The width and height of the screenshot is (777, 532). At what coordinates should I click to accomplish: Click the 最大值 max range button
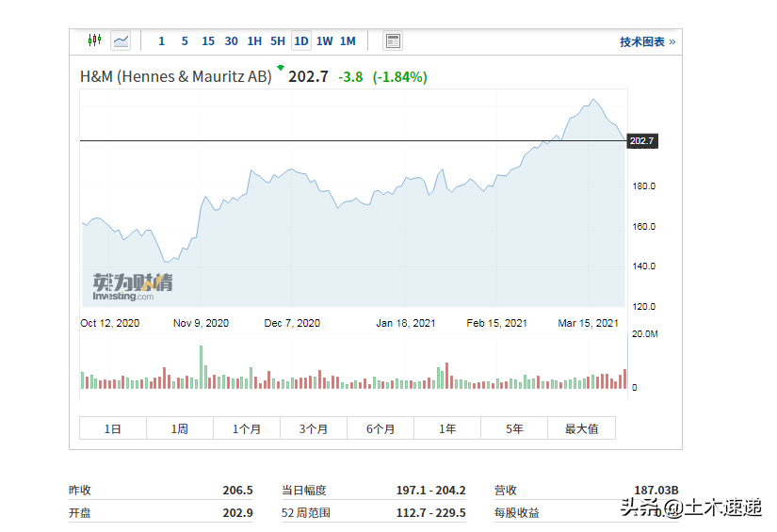pos(581,428)
